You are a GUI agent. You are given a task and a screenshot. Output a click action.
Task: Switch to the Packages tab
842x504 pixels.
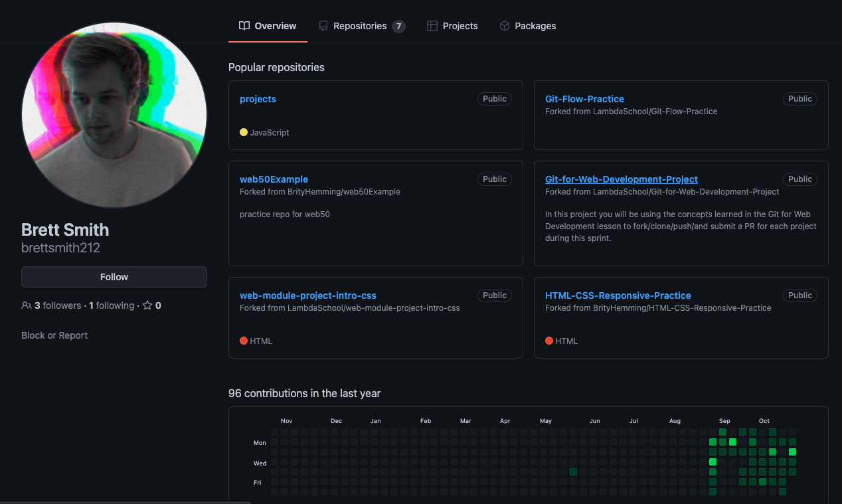(535, 26)
